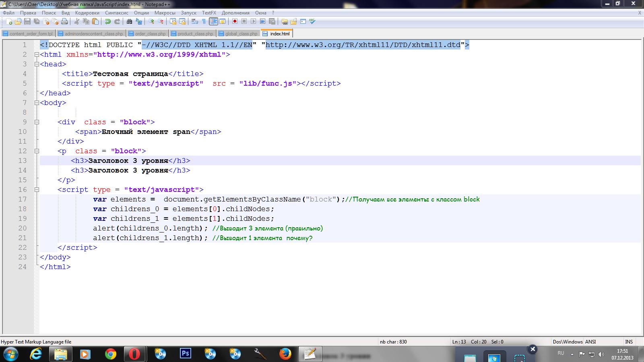Click the nb char : 830 status entry
The image size is (644, 362).
(393, 342)
